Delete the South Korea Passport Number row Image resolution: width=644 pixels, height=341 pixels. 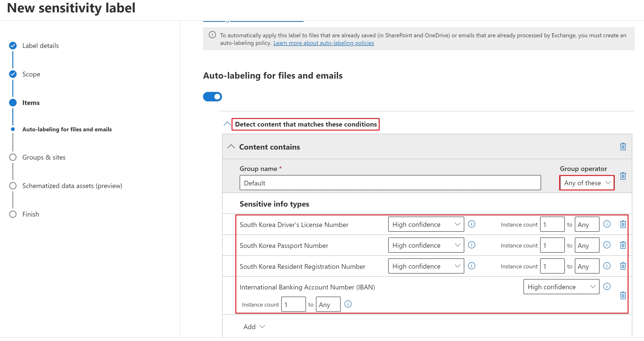(x=623, y=245)
